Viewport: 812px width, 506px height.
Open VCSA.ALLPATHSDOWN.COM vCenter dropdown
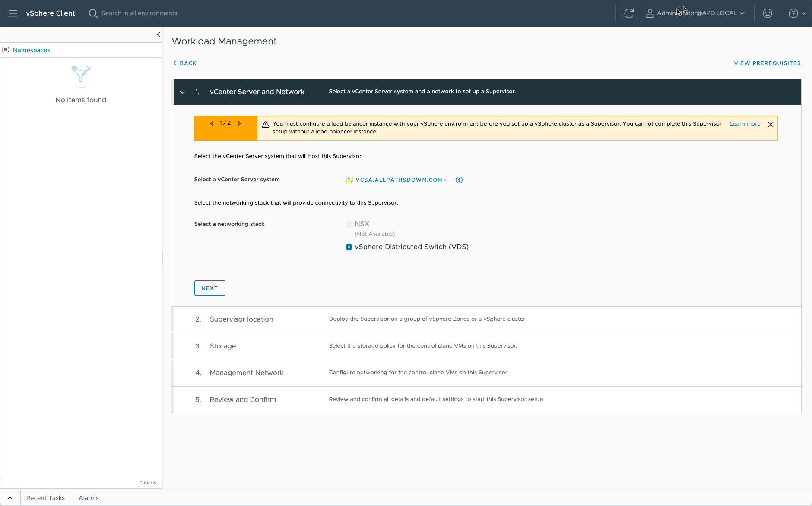point(401,180)
